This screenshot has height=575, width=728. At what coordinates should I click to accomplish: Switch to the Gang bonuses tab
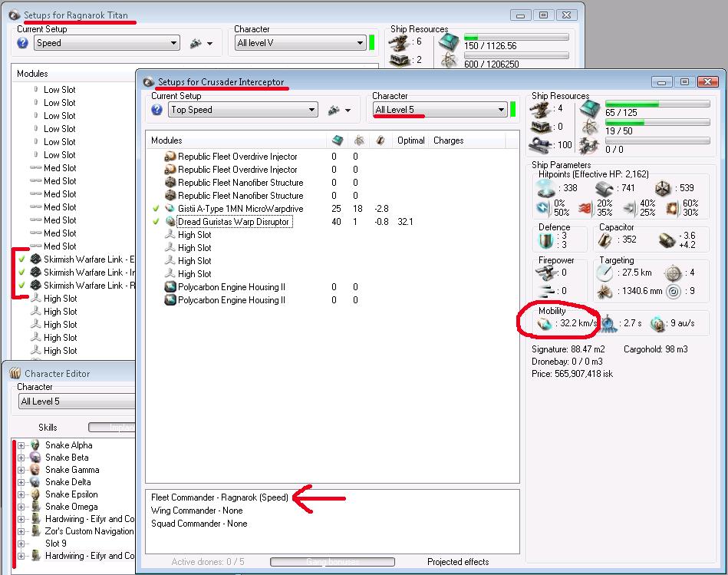332,562
